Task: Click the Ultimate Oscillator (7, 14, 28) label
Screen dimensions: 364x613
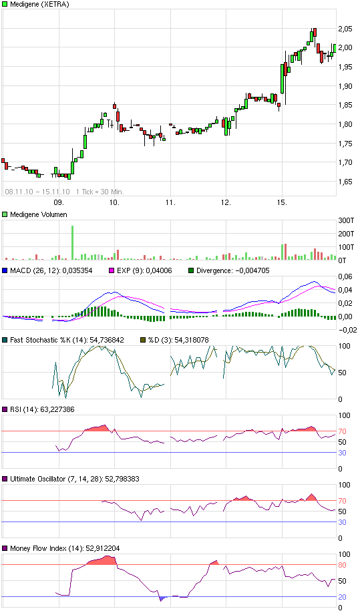Action: pos(75,479)
